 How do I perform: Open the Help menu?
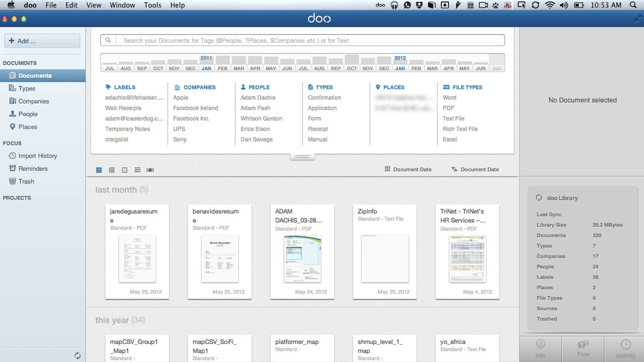pyautogui.click(x=178, y=5)
